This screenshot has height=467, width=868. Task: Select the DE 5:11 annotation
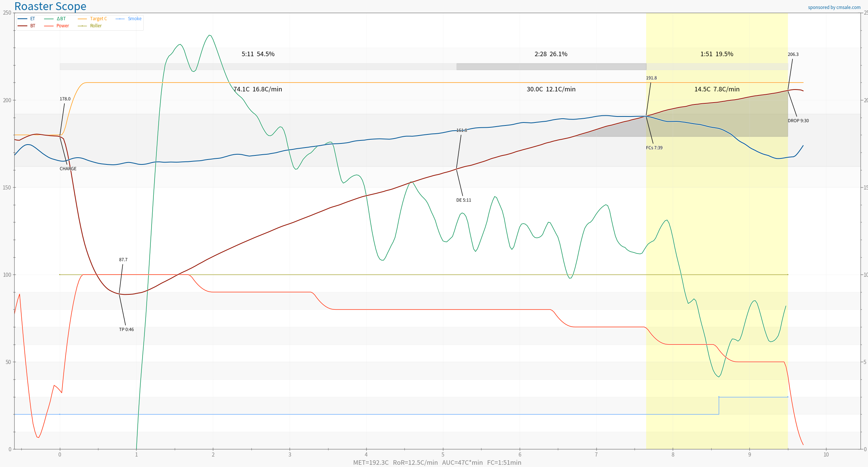(464, 200)
